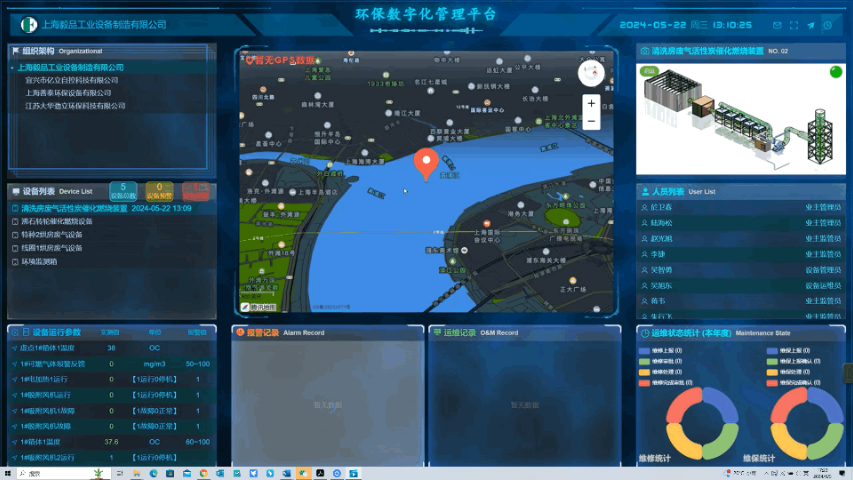The width and height of the screenshot is (853, 480).
Task: Check the 沸石转轮催化燃烧设备 device checkbox
Action: point(15,222)
